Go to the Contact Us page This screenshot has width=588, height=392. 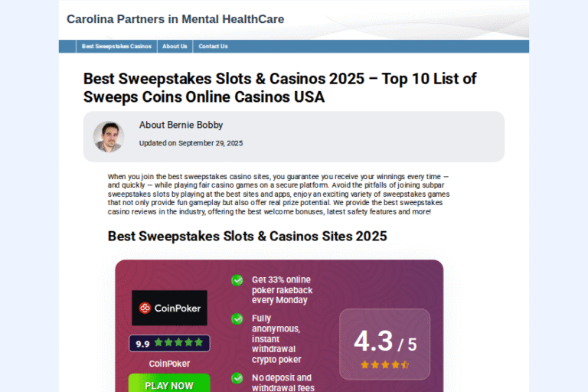[x=213, y=47]
